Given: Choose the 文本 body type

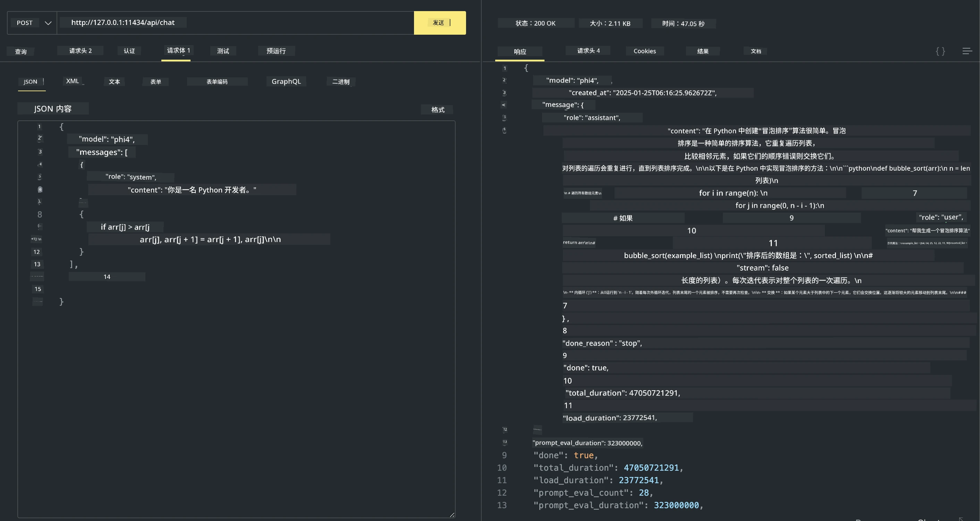Looking at the screenshot, I should click(x=114, y=82).
